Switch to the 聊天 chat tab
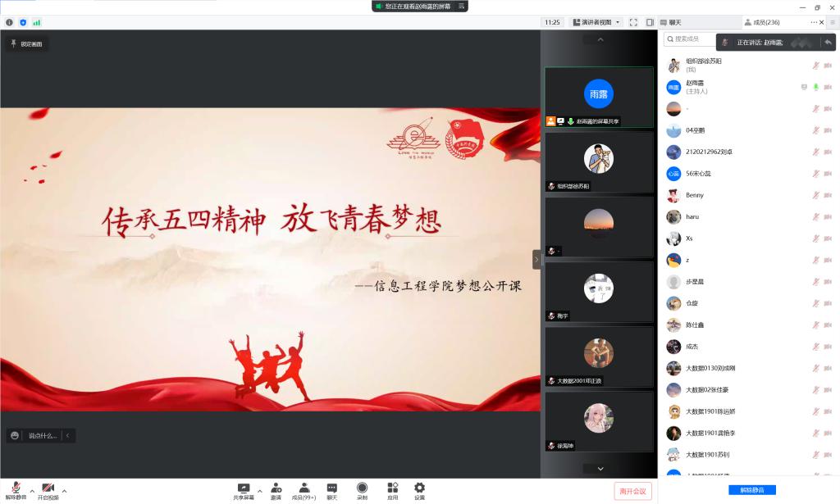The width and height of the screenshot is (840, 504). click(x=674, y=22)
